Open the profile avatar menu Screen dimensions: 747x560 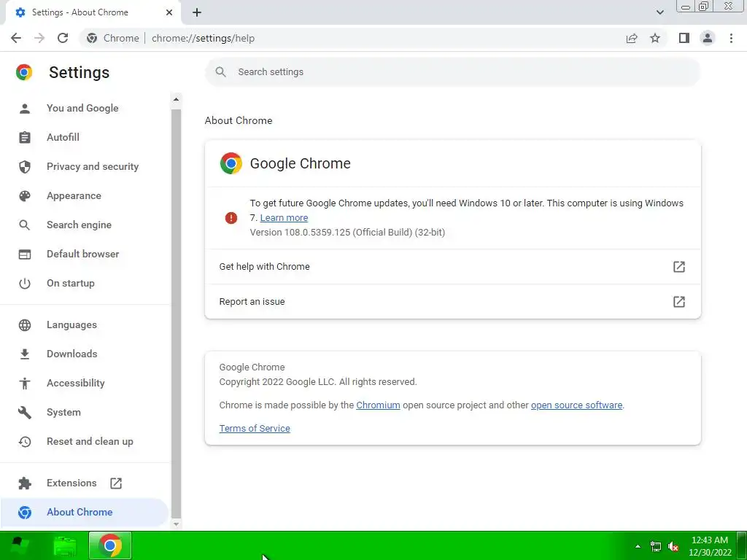click(x=708, y=38)
